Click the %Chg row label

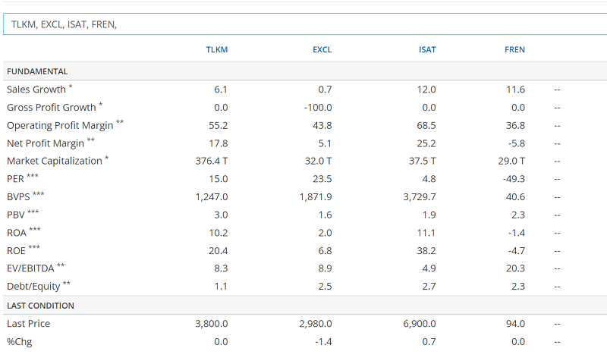(20, 342)
